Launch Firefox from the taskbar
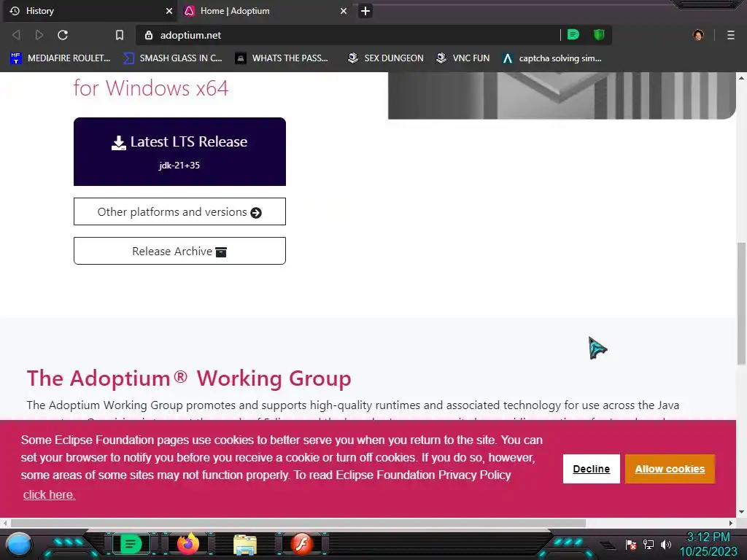The image size is (747, 560). (x=187, y=544)
